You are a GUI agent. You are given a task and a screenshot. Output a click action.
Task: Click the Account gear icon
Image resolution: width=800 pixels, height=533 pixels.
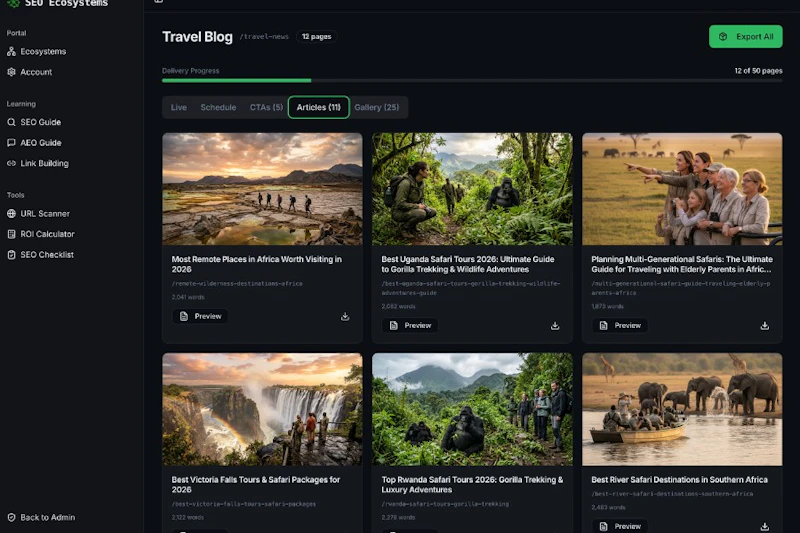coord(11,72)
